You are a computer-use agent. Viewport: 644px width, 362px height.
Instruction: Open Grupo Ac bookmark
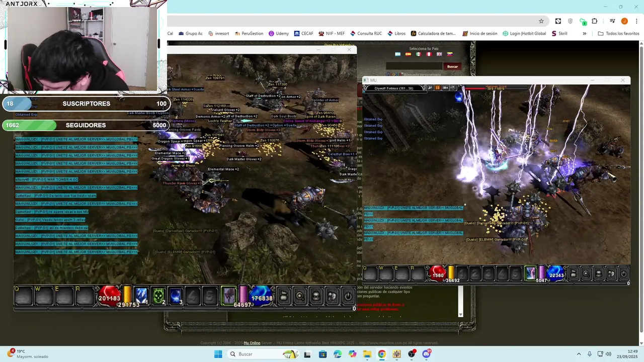tap(190, 34)
